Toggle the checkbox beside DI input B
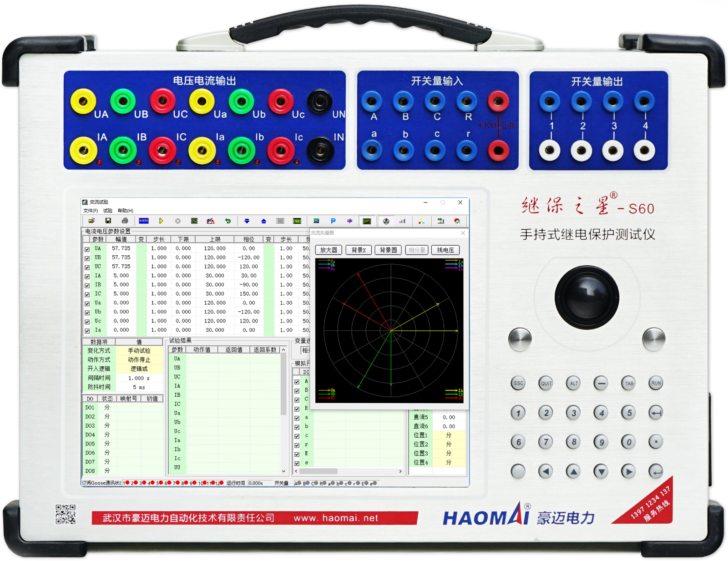728x561 pixels. [297, 391]
